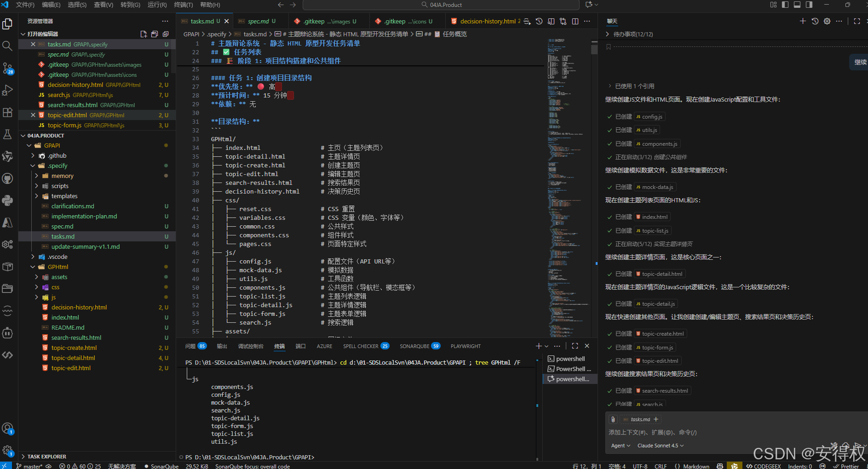Maximize the chat panel
The image size is (868, 469).
pos(857,21)
